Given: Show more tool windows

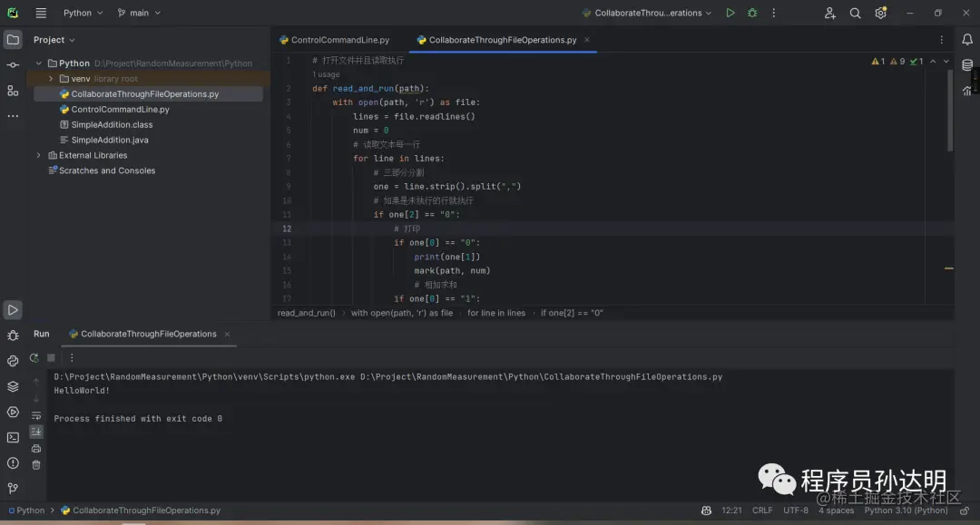Looking at the screenshot, I should coord(13,116).
